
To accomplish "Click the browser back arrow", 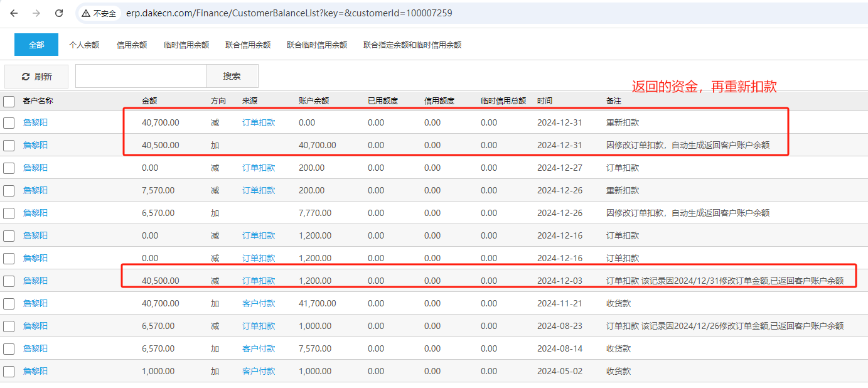I will [x=14, y=13].
